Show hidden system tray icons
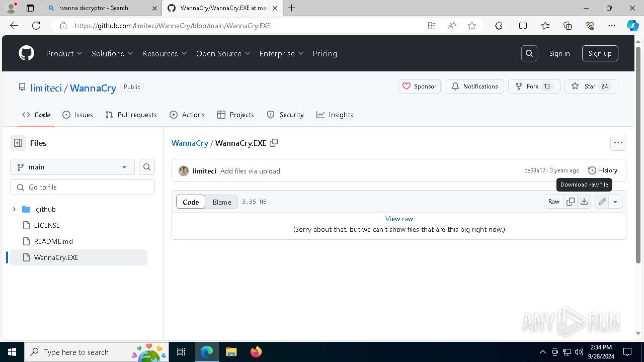This screenshot has width=644, height=362. (542, 352)
